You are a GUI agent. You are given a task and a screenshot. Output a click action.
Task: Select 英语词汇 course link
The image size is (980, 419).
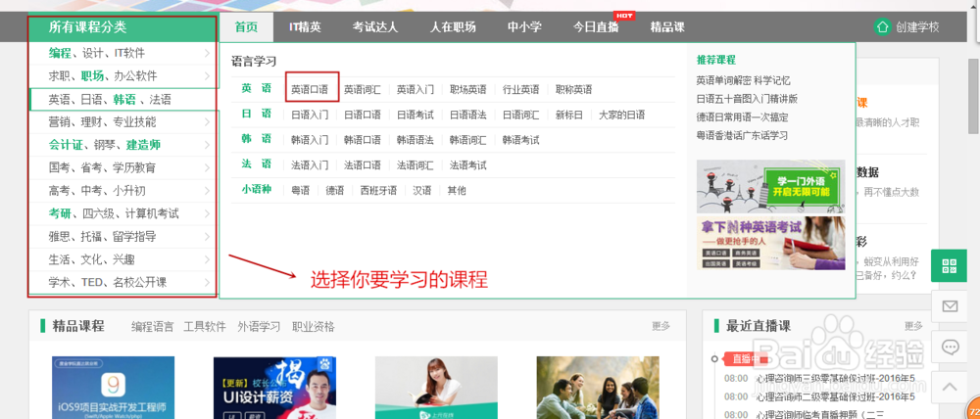[363, 89]
